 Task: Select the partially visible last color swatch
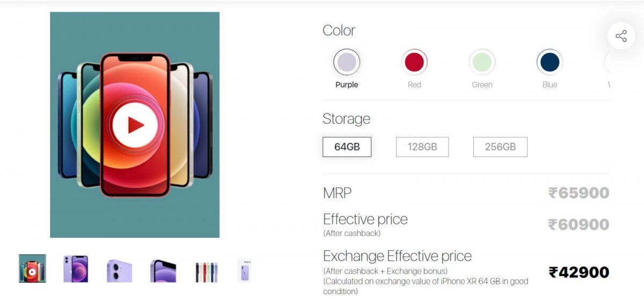point(608,62)
